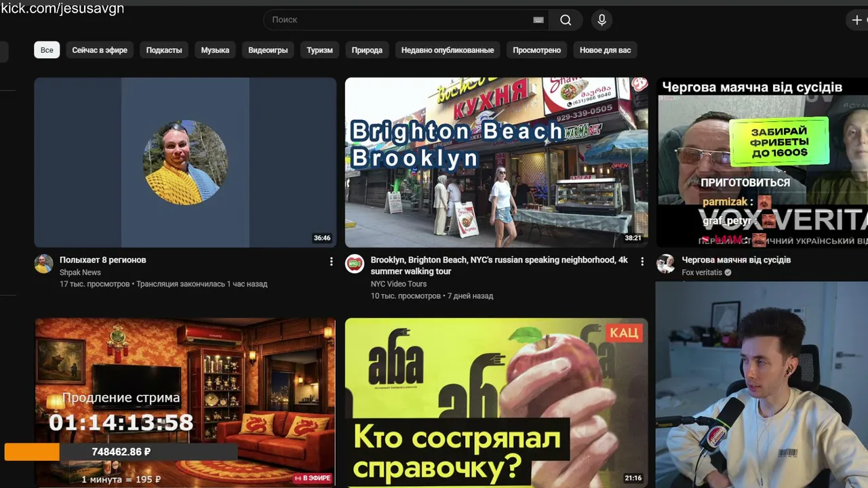
Task: Select the "Новое для вас" filter chip
Action: 606,50
